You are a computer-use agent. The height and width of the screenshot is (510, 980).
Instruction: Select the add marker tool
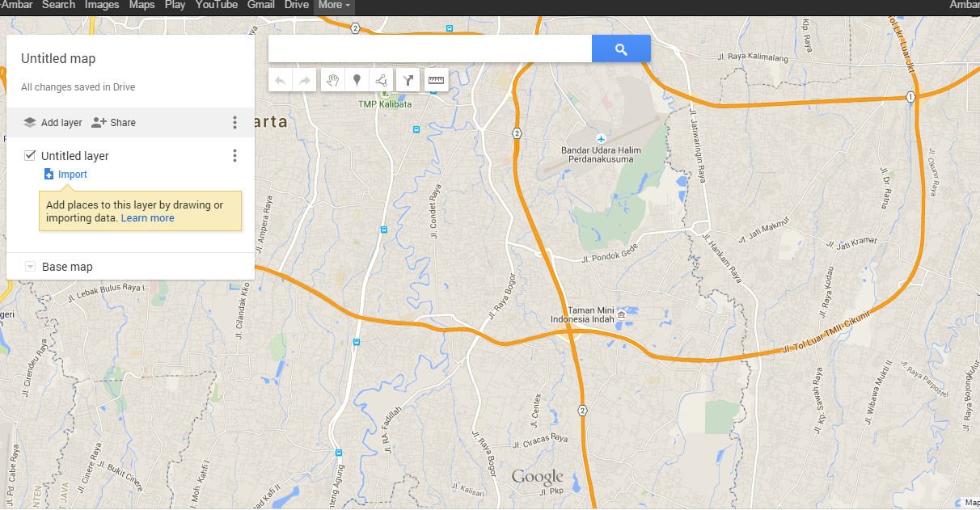coord(357,80)
